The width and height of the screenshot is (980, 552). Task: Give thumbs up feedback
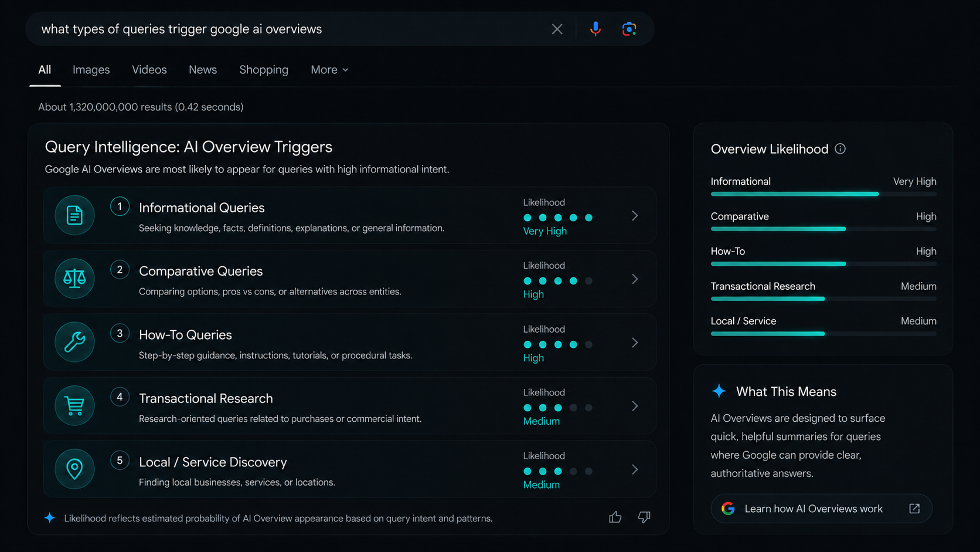point(615,517)
